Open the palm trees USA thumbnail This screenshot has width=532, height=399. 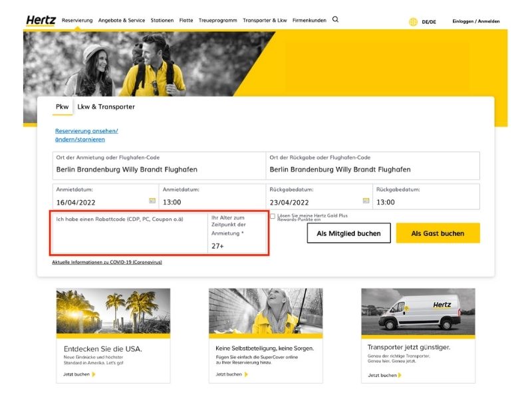(x=113, y=311)
